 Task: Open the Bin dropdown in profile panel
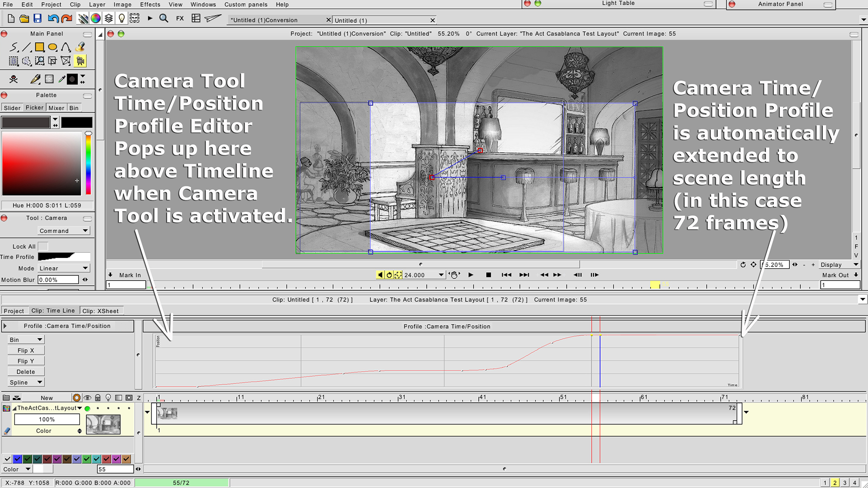[x=26, y=340]
